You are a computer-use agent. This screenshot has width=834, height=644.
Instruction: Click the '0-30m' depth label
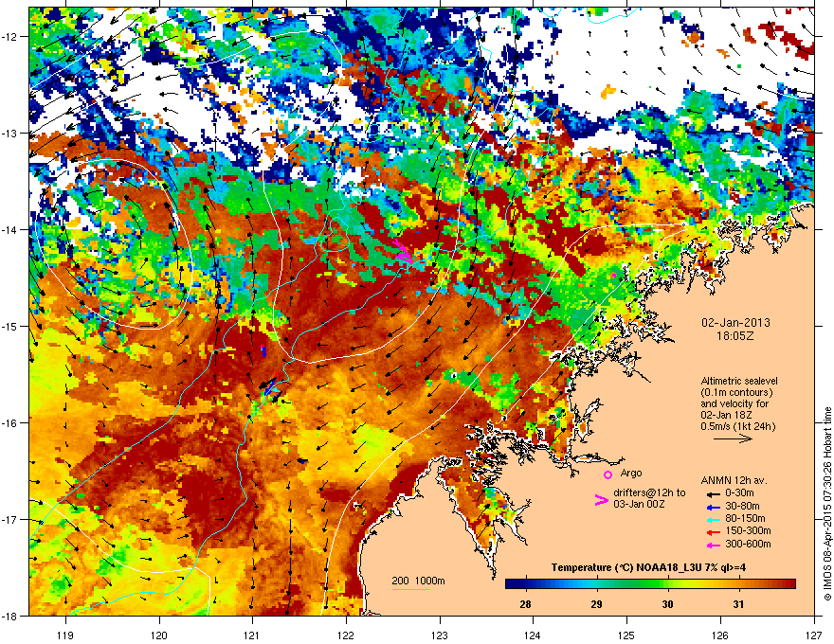tap(739, 492)
